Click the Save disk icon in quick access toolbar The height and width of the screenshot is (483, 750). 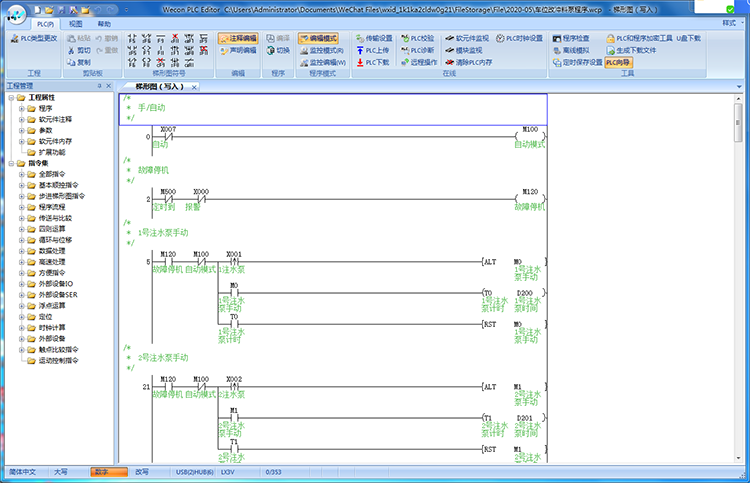[61, 10]
